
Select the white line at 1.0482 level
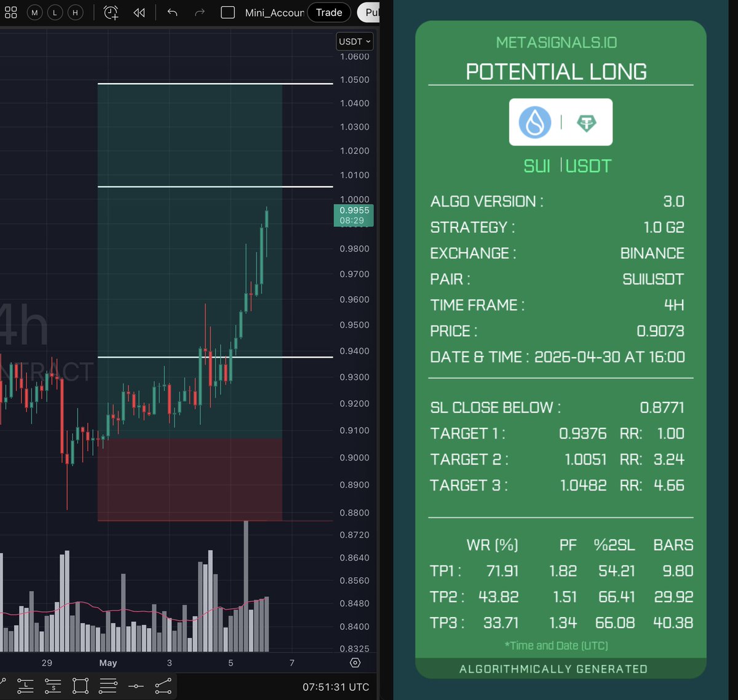(x=215, y=83)
